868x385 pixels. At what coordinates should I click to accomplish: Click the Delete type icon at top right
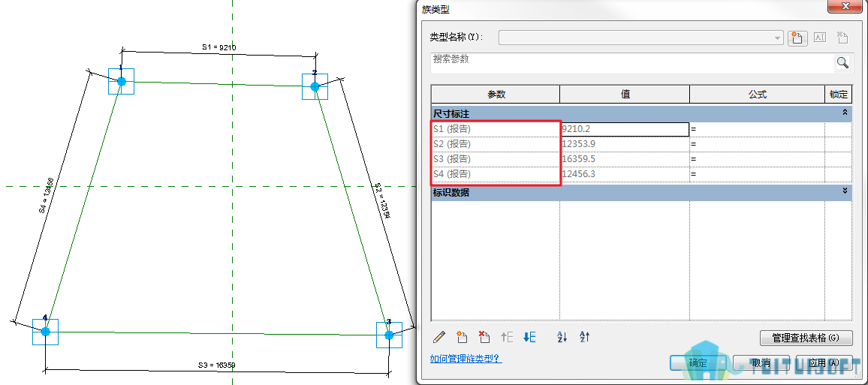click(x=842, y=38)
